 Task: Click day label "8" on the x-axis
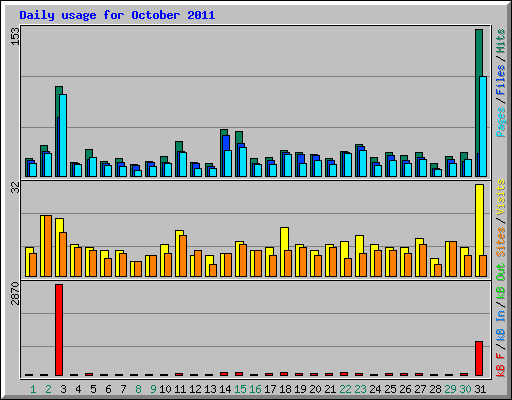tap(138, 389)
